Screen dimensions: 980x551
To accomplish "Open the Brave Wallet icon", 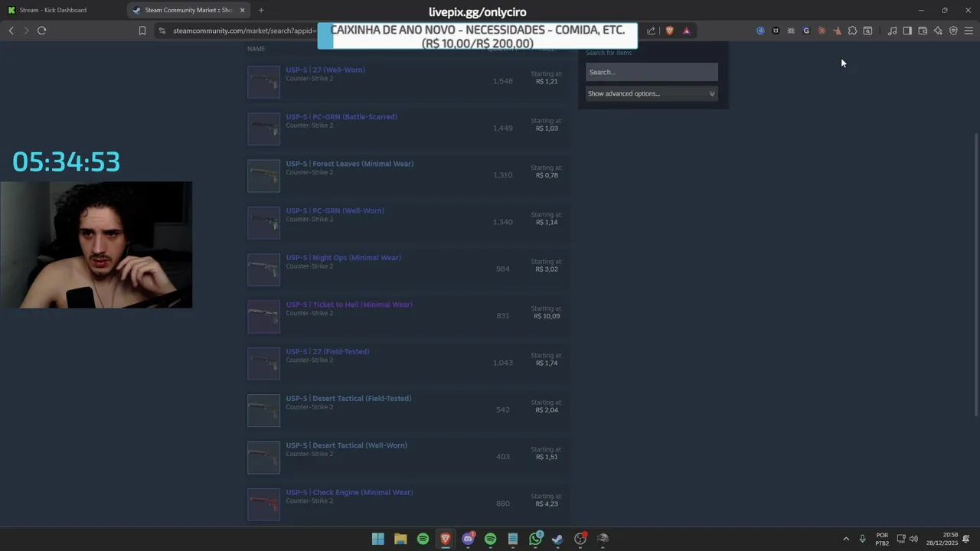I will tap(923, 31).
